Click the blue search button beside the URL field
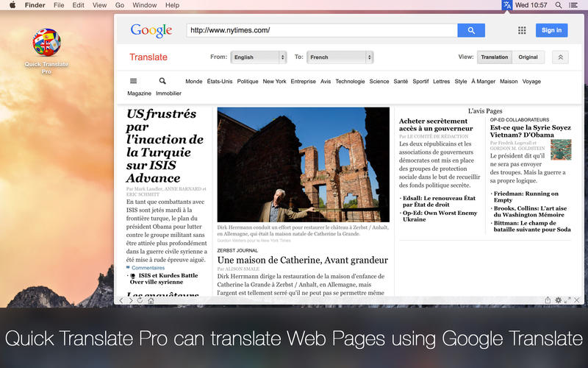Screen dimensions: 588x368 (x=470, y=30)
